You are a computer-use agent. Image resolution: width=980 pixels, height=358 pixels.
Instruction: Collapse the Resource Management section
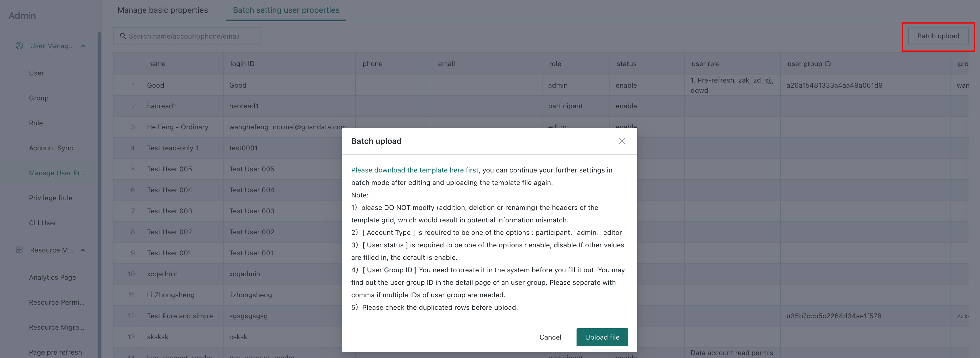[83, 250]
